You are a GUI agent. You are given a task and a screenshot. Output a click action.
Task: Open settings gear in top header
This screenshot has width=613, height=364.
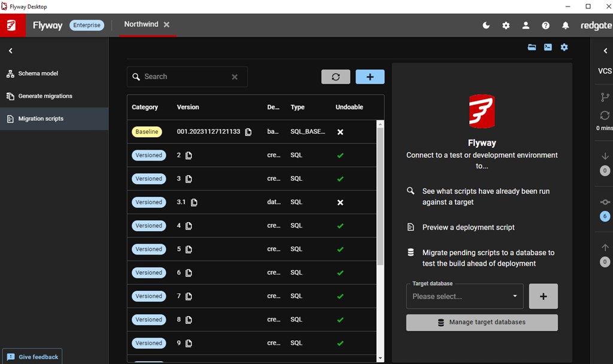tap(506, 26)
